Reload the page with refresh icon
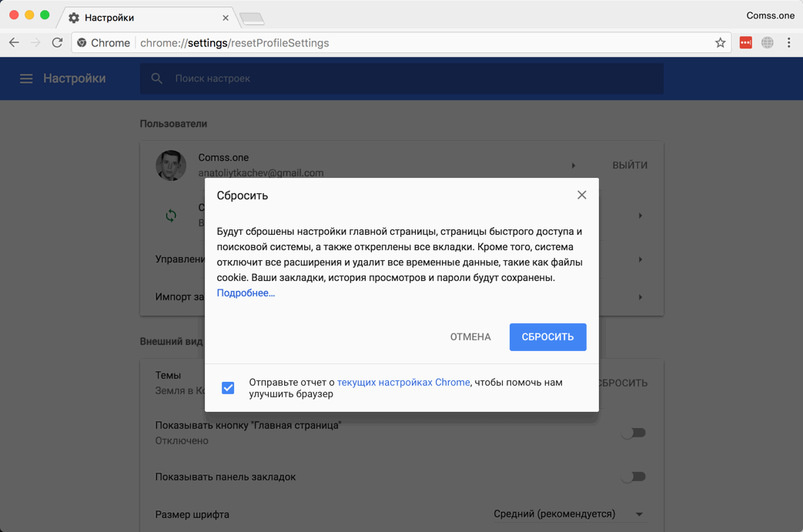This screenshot has width=803, height=532. tap(57, 43)
